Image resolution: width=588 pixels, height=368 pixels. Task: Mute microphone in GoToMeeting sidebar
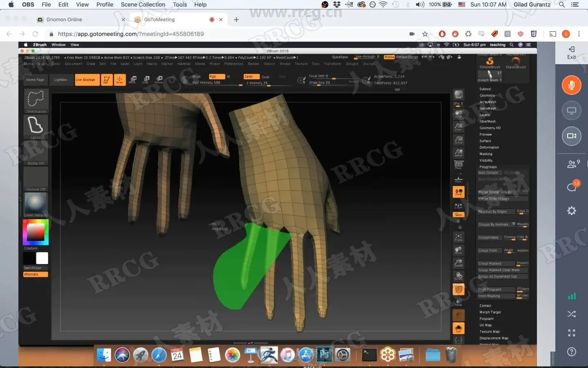point(572,85)
